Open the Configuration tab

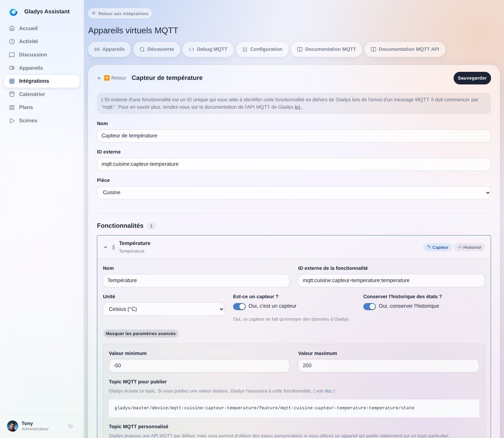[262, 49]
